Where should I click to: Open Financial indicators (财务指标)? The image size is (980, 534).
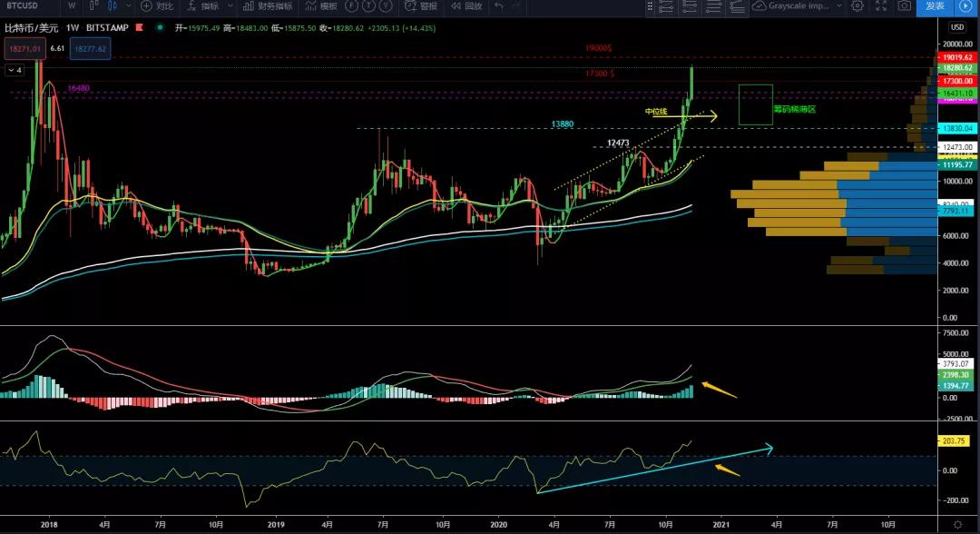click(266, 7)
